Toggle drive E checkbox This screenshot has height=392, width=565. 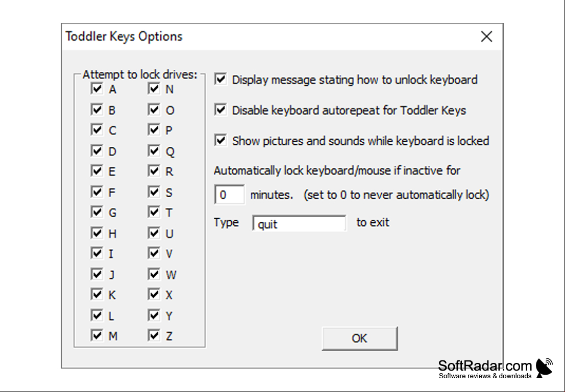pyautogui.click(x=97, y=171)
